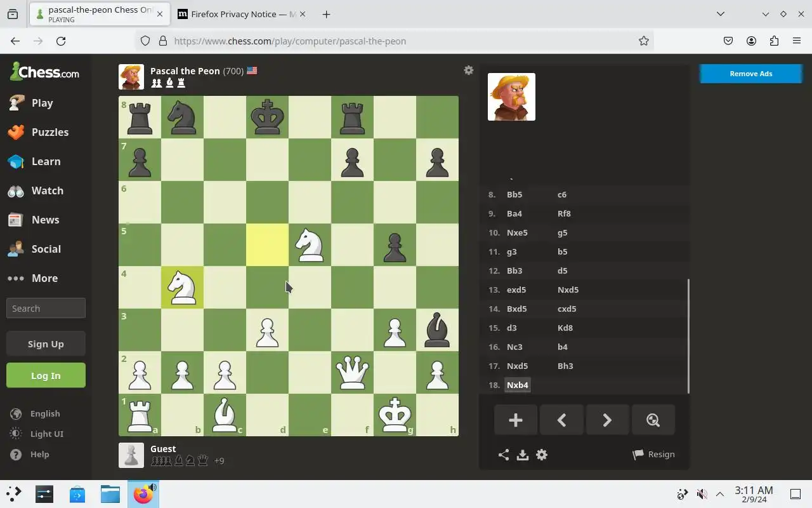Select move 18. Nxb4 in move list
This screenshot has width=812, height=508.
click(x=517, y=385)
